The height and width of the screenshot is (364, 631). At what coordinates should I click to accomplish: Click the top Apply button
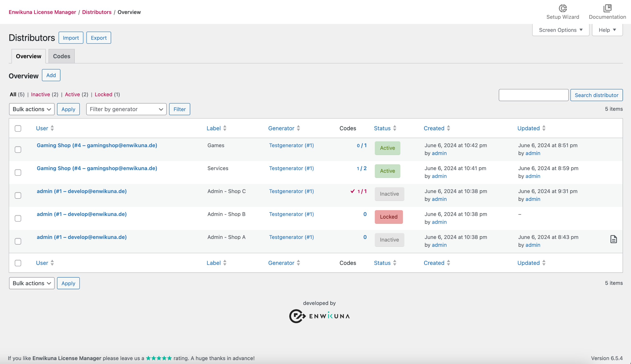pyautogui.click(x=68, y=109)
